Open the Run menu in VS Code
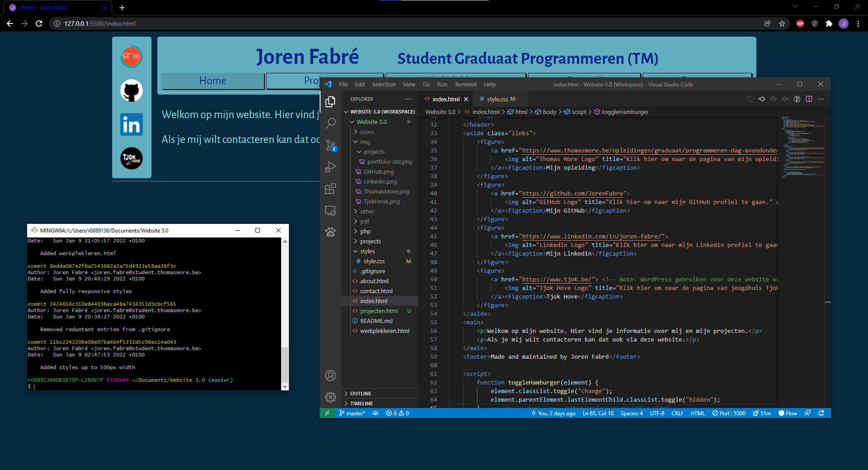The image size is (868, 470). 442,84
